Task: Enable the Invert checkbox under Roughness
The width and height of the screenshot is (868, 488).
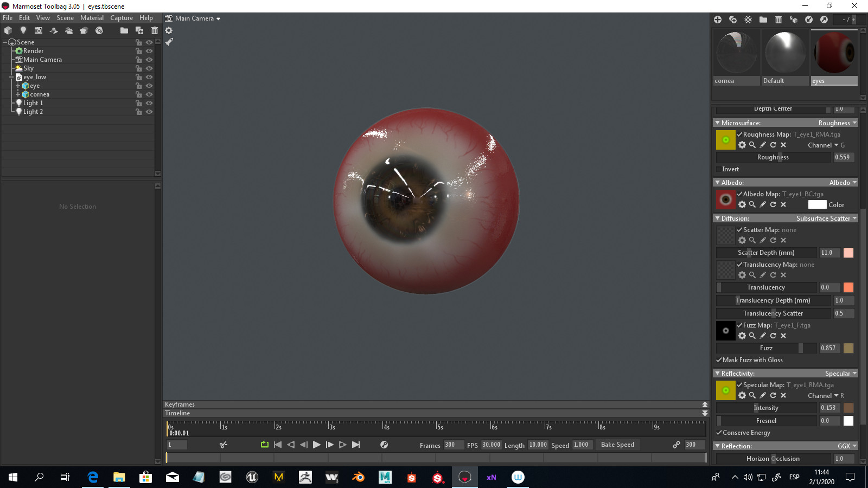Action: (719, 169)
